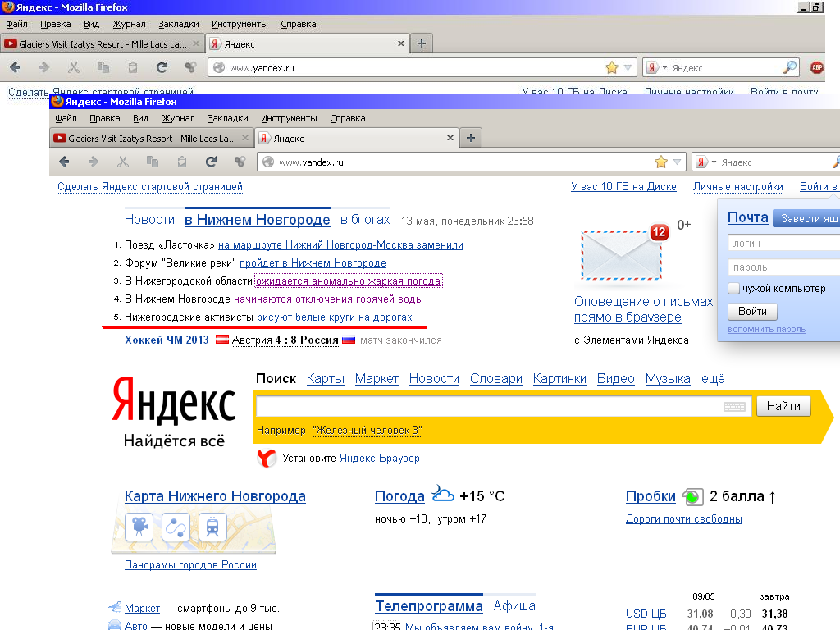Click Back arrow in background Firefox window
Image resolution: width=840 pixels, height=630 pixels.
point(15,67)
